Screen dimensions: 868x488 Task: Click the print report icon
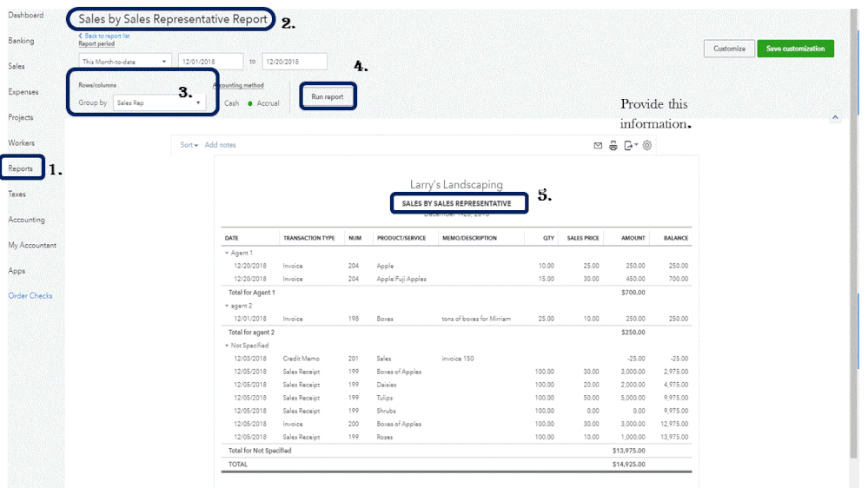613,146
